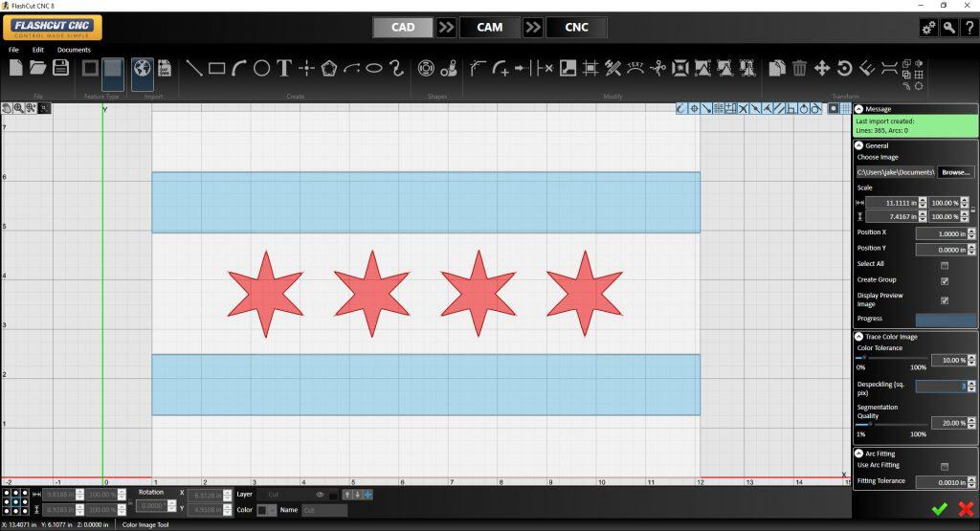This screenshot has height=531, width=980.
Task: Collapse the Trace Color Image section
Action: 858,336
